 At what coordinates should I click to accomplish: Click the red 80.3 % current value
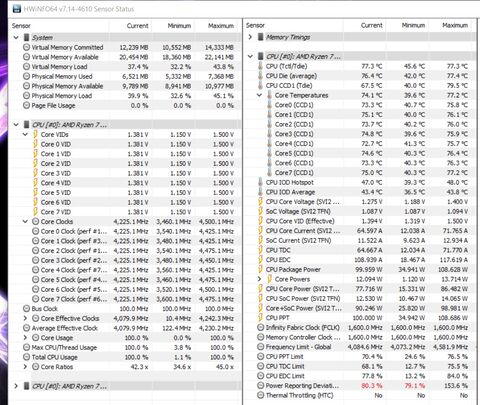372,386
